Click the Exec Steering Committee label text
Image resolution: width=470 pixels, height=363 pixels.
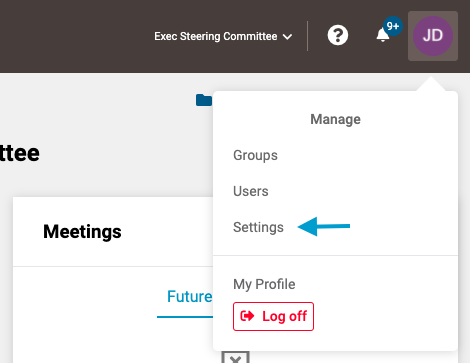tap(215, 36)
